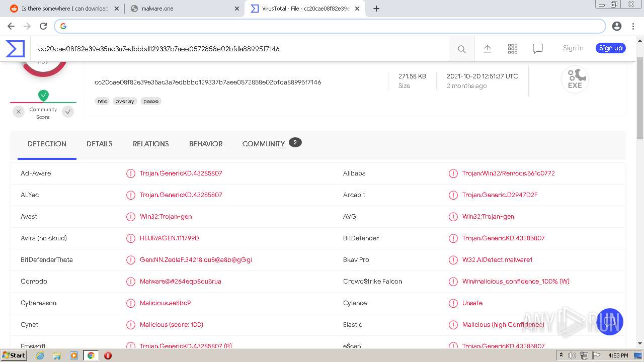Open the DETECTION tab
Screen dimensions: 644x362
point(47,144)
